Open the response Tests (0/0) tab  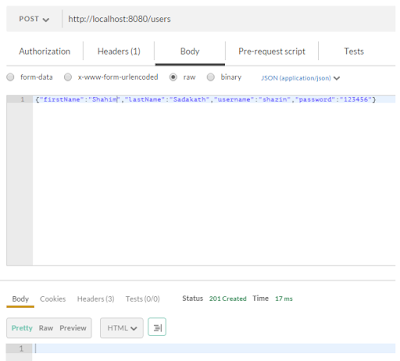(143, 299)
